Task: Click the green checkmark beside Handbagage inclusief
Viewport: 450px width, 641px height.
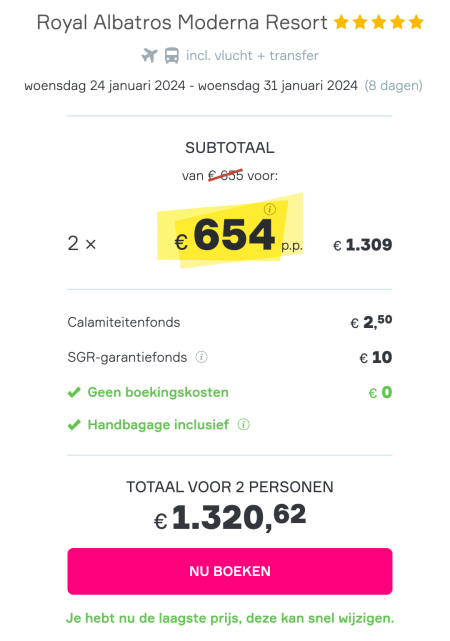Action: pos(74,425)
